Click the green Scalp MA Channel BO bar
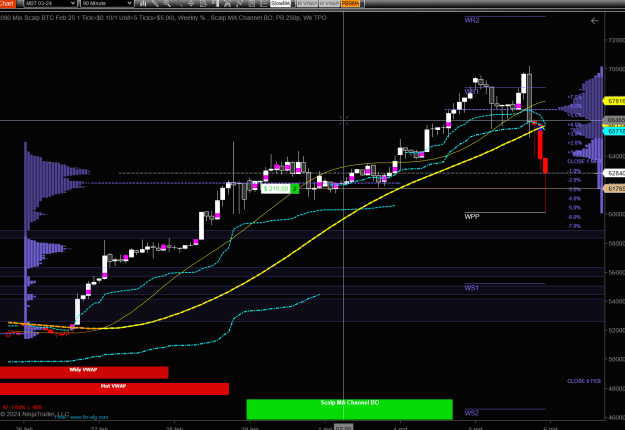This screenshot has width=625, height=430. 350,409
